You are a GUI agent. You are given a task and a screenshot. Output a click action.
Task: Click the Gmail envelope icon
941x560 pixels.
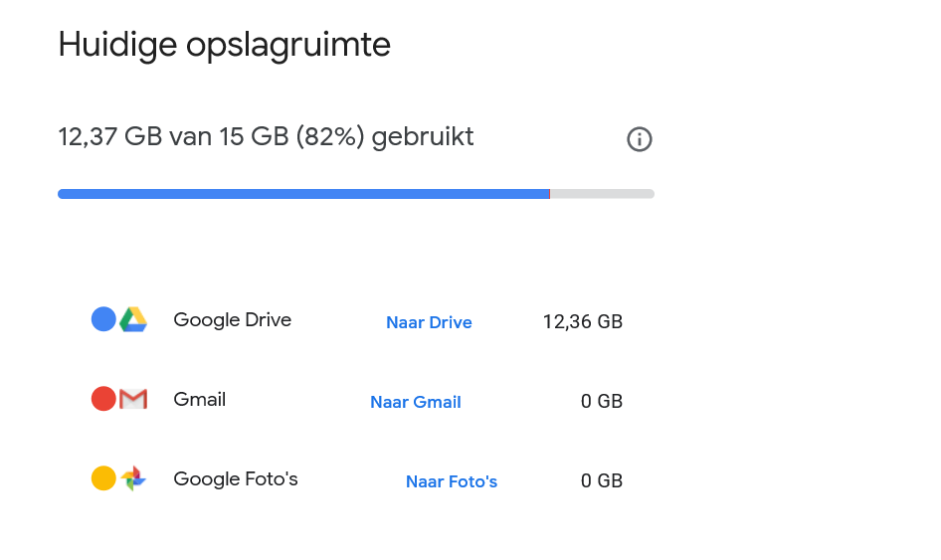(133, 399)
